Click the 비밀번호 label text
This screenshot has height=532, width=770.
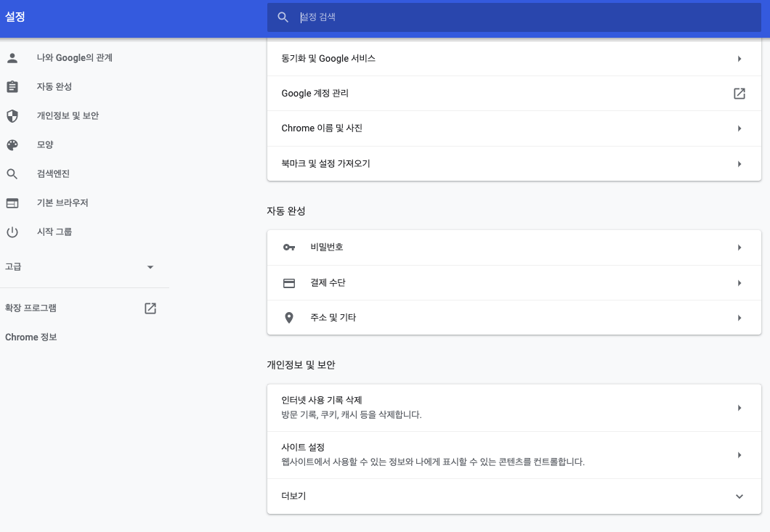pos(327,247)
